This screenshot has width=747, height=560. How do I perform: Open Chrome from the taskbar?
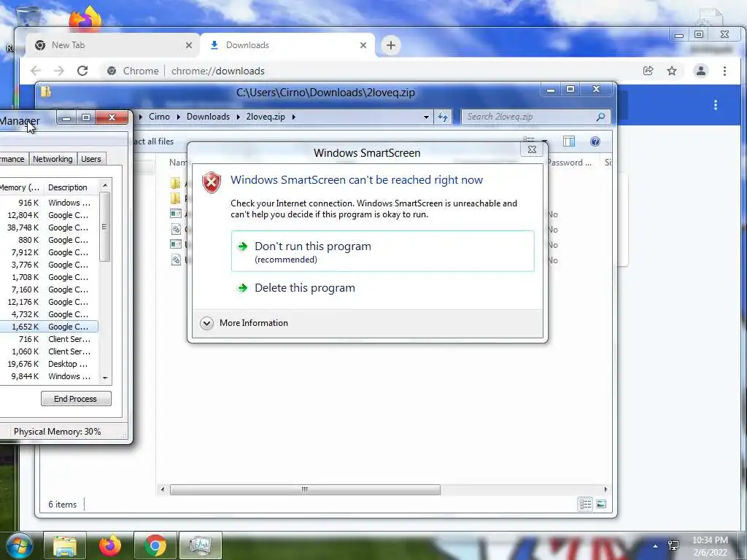point(155,545)
